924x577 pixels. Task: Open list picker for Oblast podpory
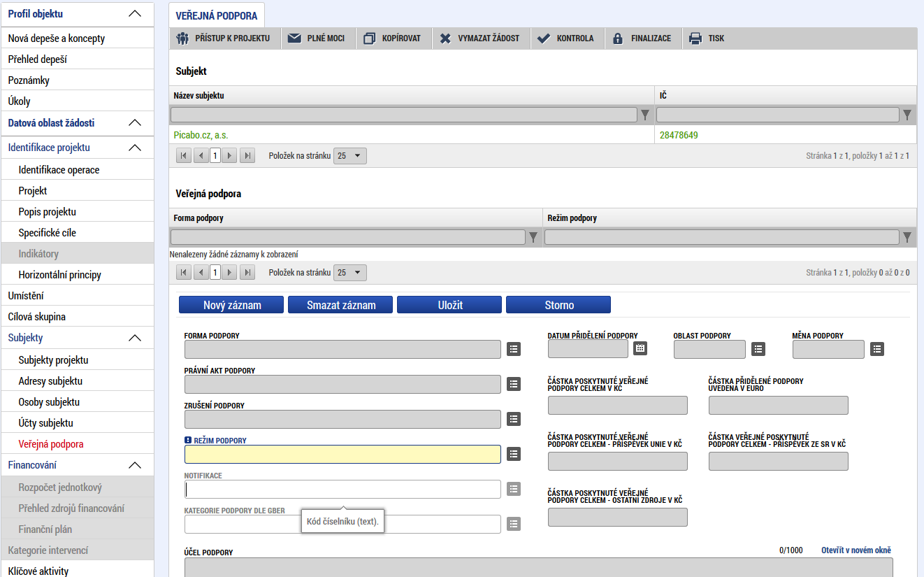pyautogui.click(x=758, y=349)
